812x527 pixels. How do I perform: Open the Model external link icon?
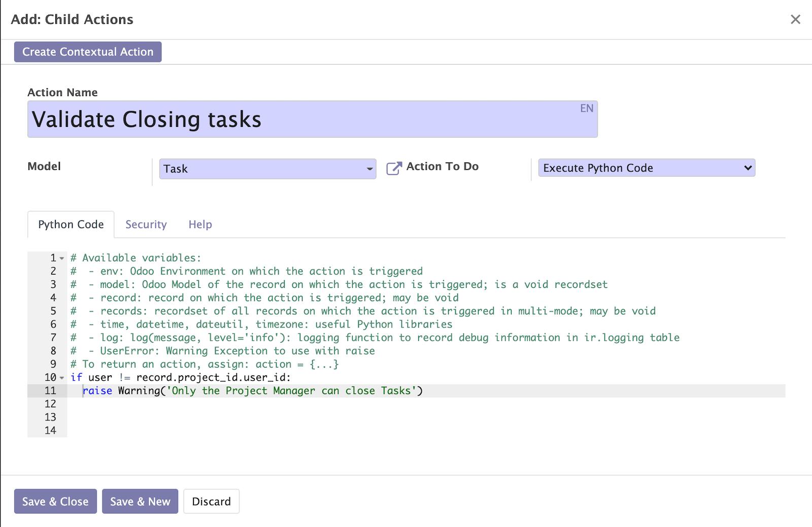click(394, 168)
